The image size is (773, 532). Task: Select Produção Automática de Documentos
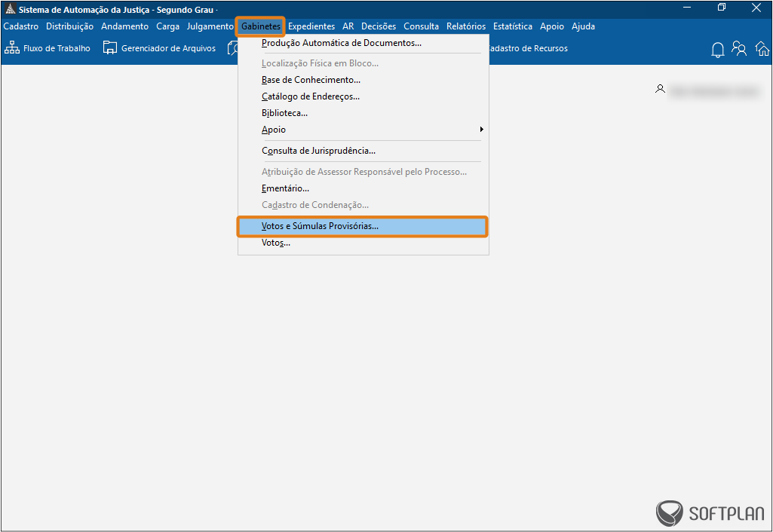click(363, 43)
